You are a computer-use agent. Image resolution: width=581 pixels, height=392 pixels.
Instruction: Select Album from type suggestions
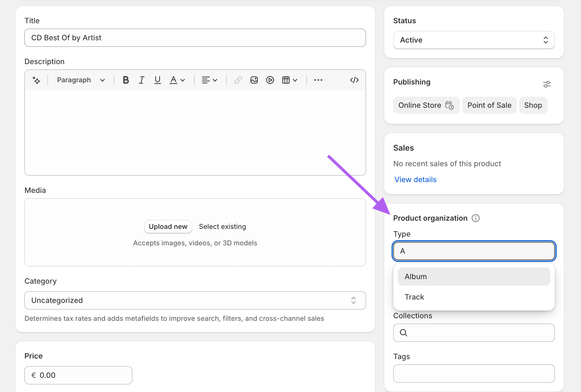tap(474, 277)
